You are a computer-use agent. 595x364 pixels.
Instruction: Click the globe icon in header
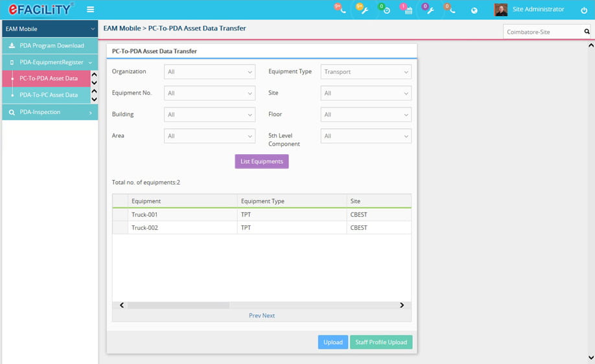(x=474, y=10)
